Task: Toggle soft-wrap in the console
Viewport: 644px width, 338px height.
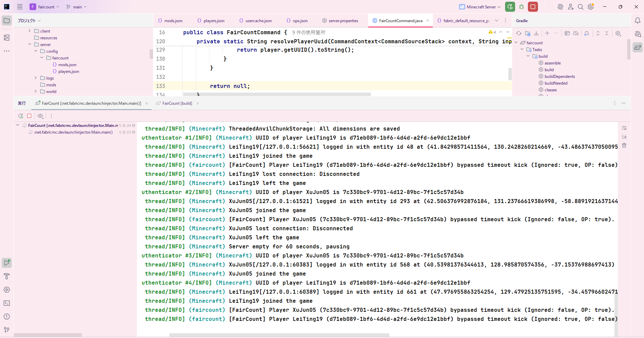Action: (x=624, y=128)
